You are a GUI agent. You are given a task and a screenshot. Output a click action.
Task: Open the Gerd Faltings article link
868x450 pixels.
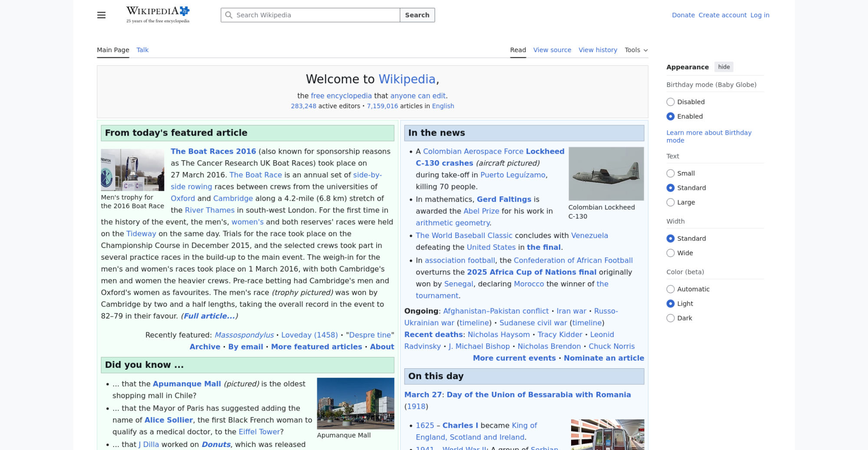point(503,199)
